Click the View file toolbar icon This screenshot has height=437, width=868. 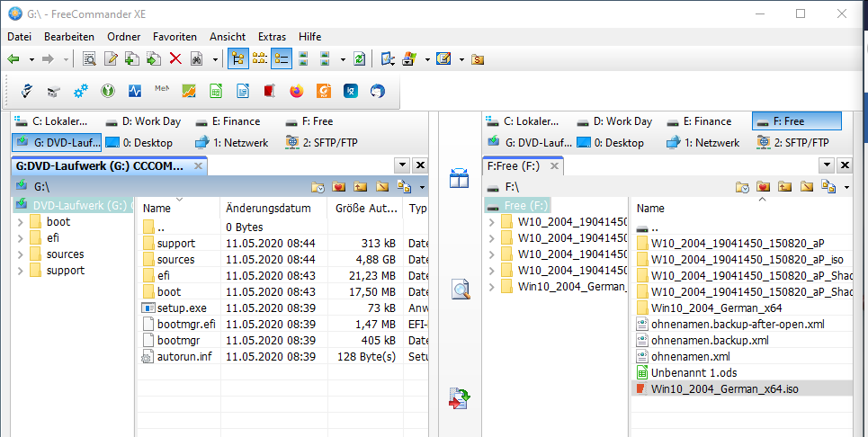point(89,58)
